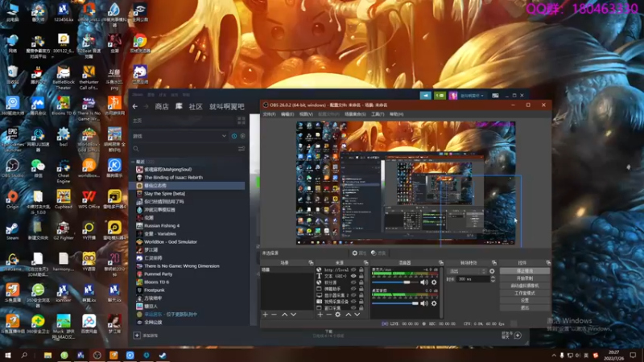
Task: Select the Cheat Engine desktop icon
Action: pyautogui.click(x=64, y=171)
